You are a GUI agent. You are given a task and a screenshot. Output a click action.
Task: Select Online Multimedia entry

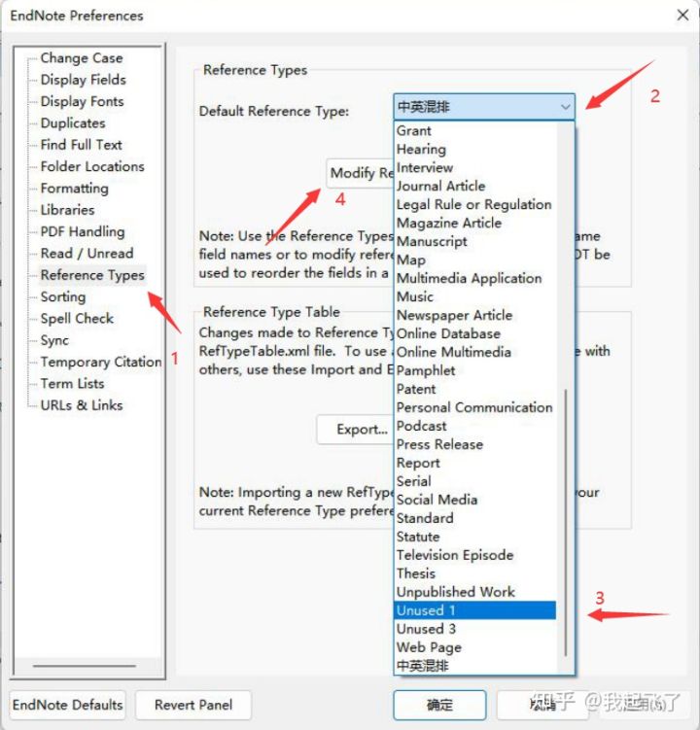click(475, 352)
